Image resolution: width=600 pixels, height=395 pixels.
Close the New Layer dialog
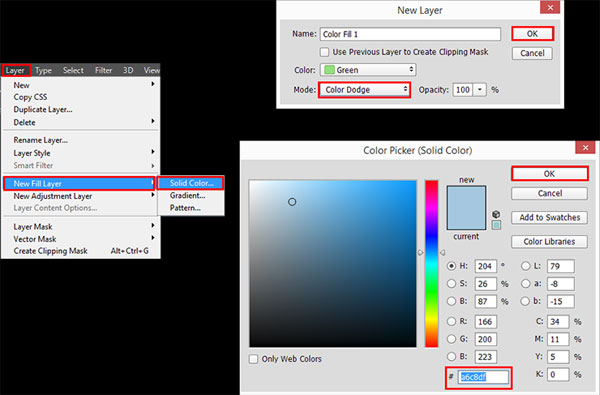coord(550,8)
